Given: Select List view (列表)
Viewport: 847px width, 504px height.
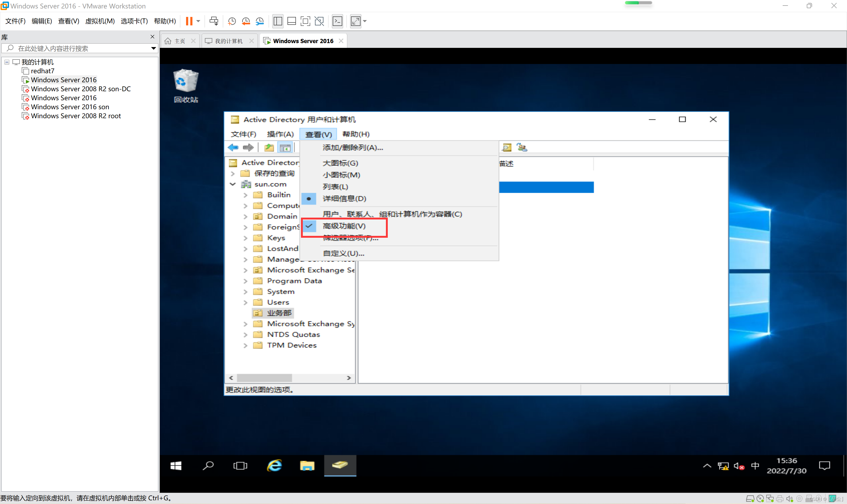Looking at the screenshot, I should (x=335, y=187).
